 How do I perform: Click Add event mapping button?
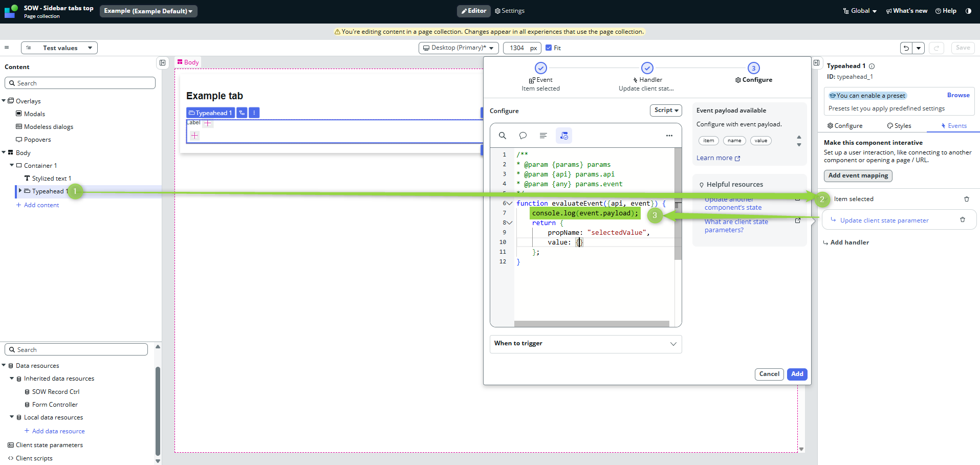pyautogui.click(x=858, y=175)
